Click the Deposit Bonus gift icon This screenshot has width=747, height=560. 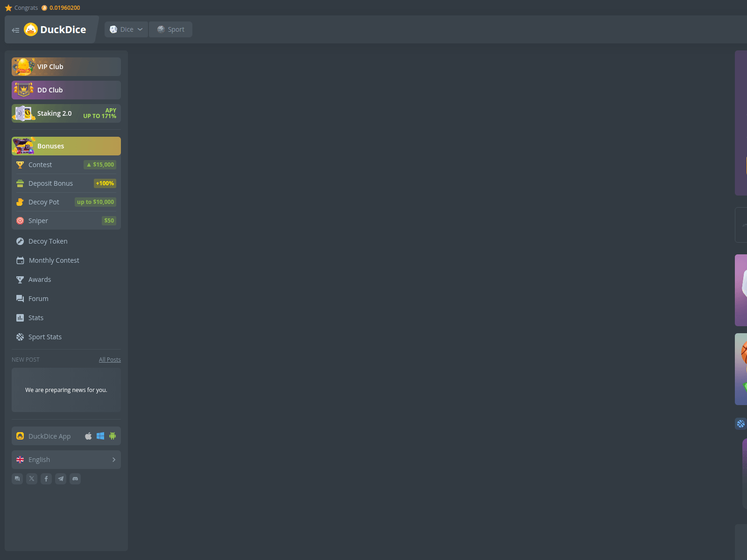click(20, 183)
